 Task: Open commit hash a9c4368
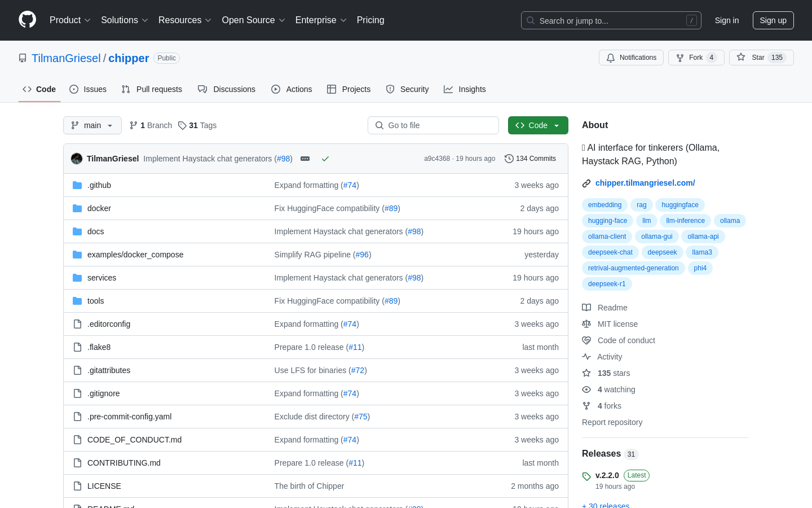pos(437,159)
